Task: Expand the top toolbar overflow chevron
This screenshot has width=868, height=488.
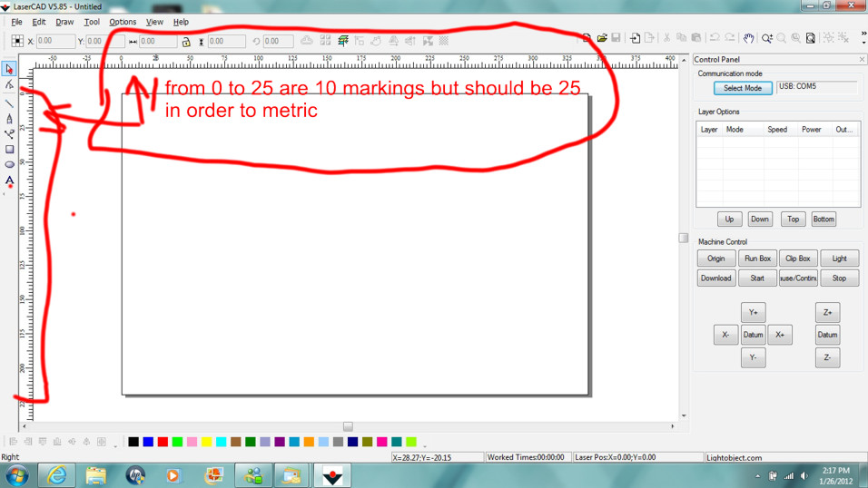Action: click(863, 34)
